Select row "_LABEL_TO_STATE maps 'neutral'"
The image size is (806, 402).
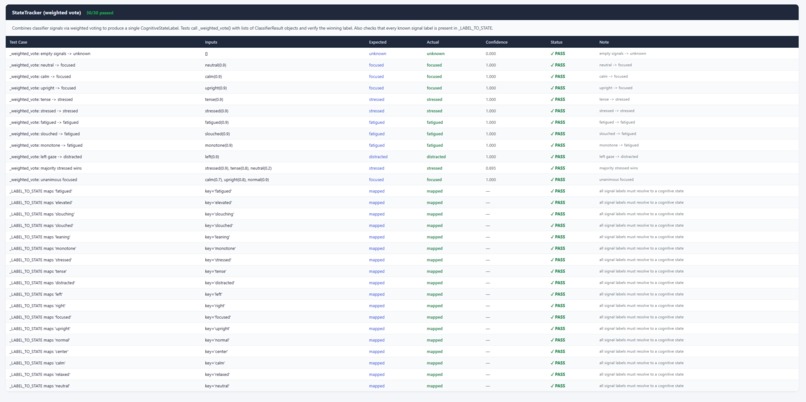click(402, 386)
